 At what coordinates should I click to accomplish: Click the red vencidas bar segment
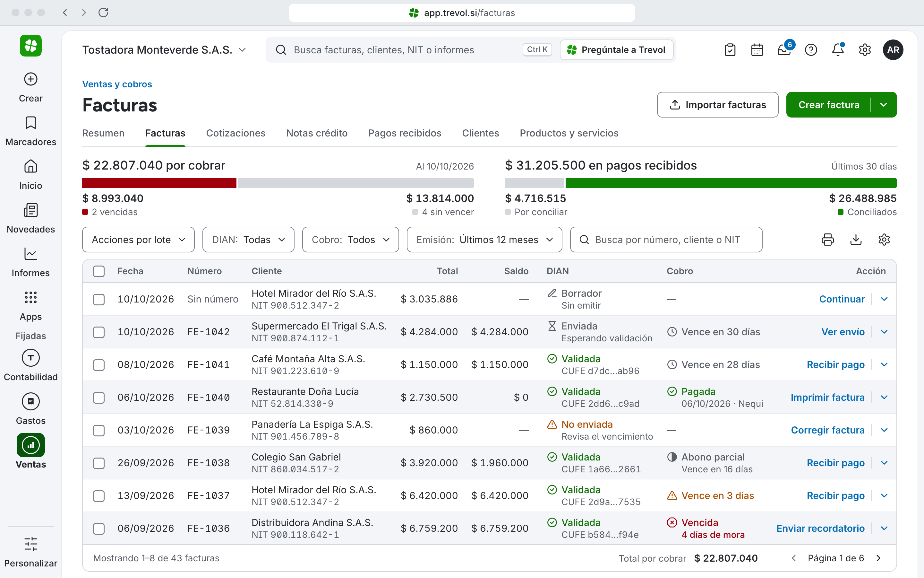[159, 183]
